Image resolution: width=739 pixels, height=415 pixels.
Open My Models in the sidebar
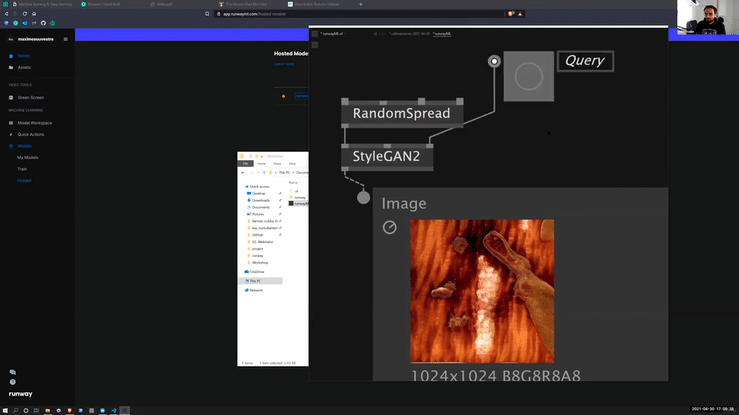[27, 157]
